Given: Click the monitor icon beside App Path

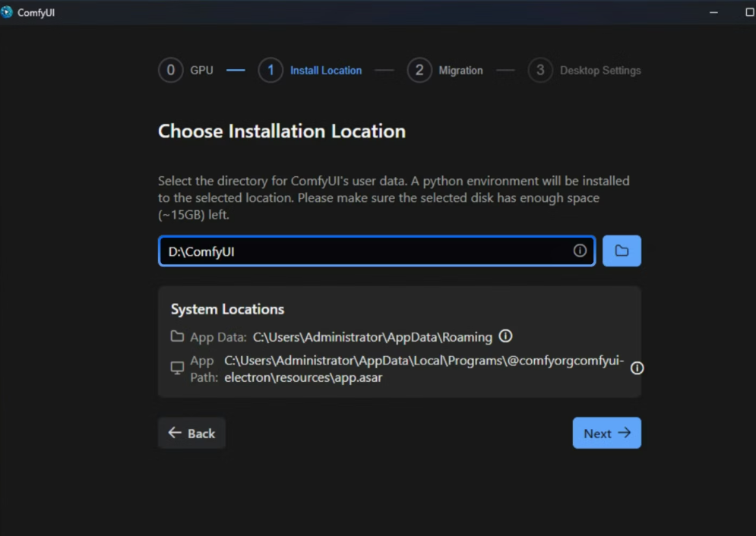Looking at the screenshot, I should click(177, 368).
